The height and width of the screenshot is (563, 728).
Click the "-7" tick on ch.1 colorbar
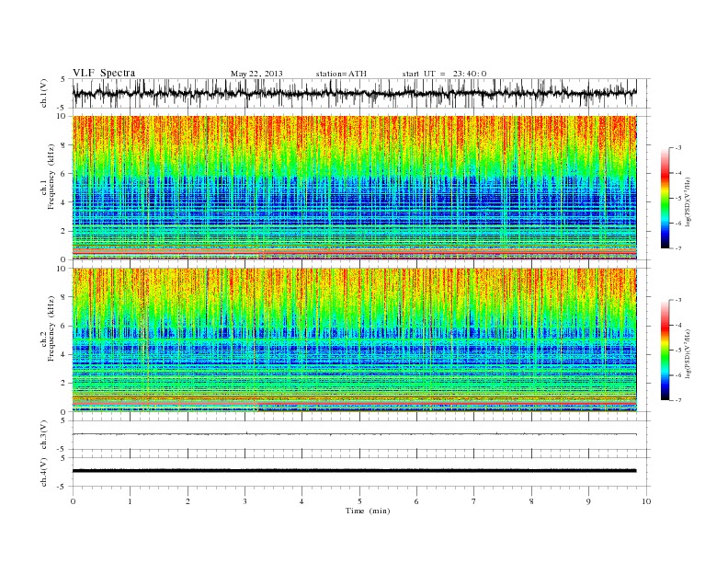click(678, 248)
